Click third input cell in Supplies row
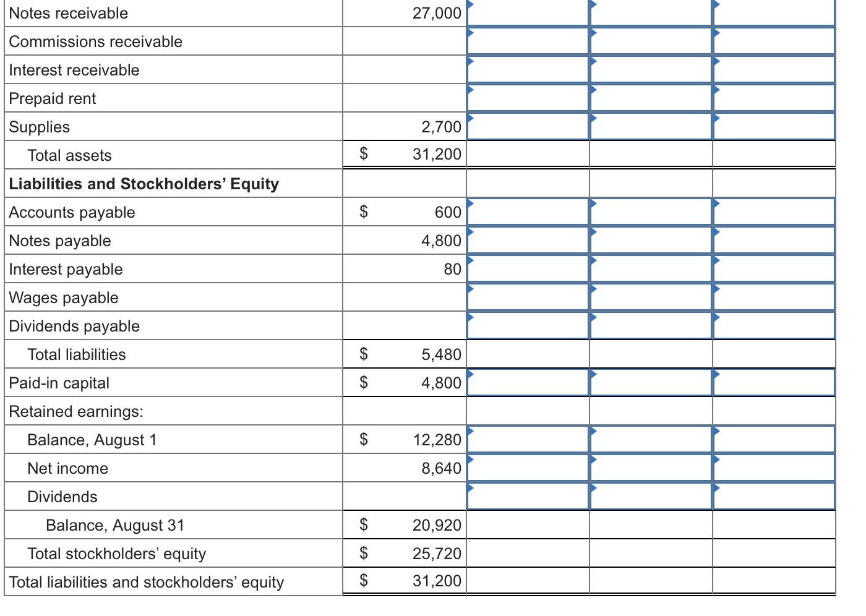The image size is (866, 616). (774, 126)
